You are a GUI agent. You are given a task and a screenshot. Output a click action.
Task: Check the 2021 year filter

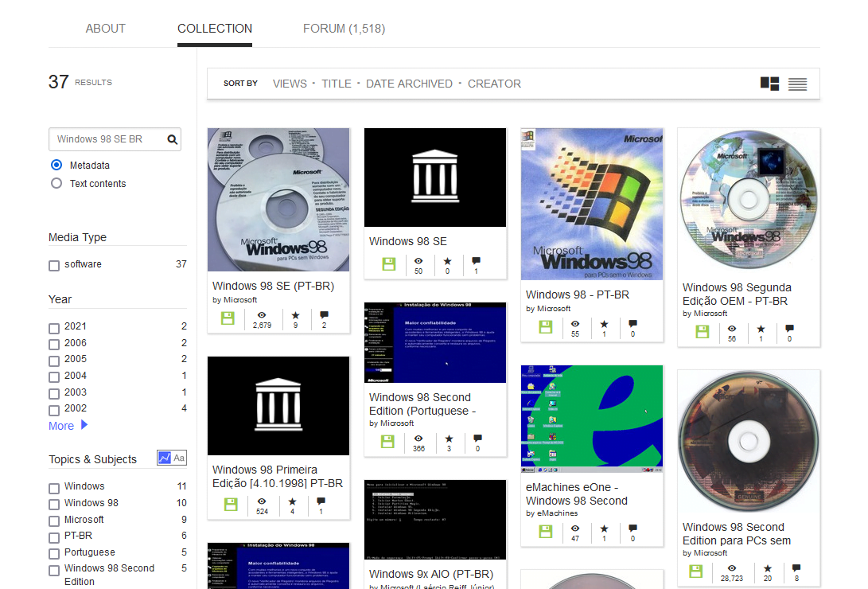coord(54,328)
